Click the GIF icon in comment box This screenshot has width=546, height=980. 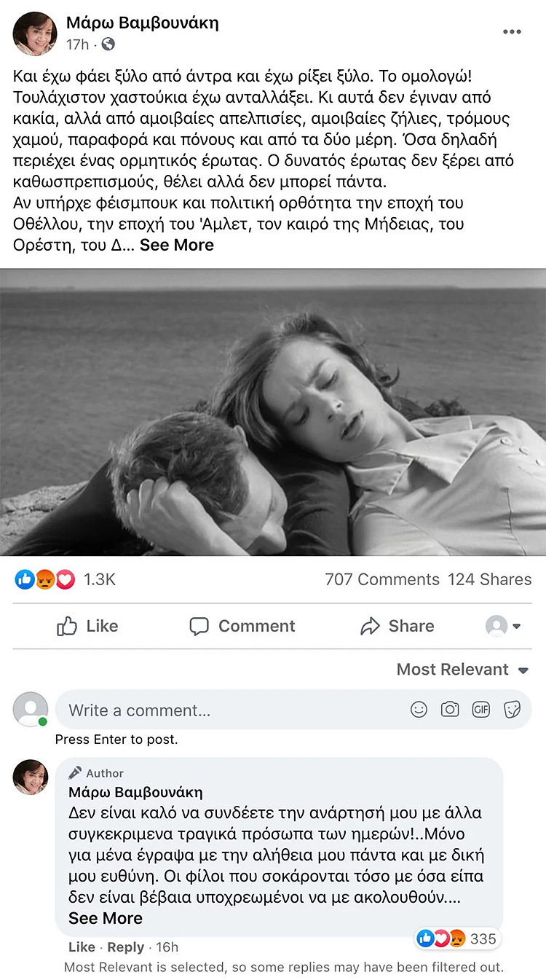click(481, 710)
